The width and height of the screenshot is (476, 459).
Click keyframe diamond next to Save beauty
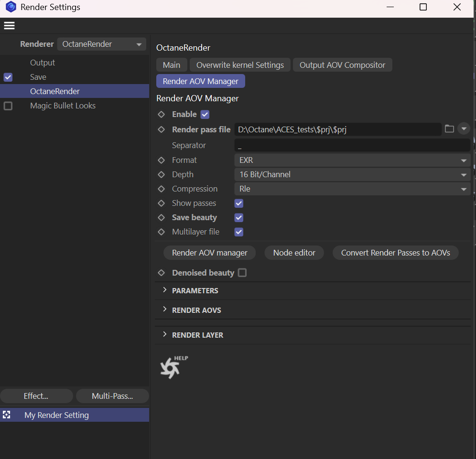[x=161, y=217]
